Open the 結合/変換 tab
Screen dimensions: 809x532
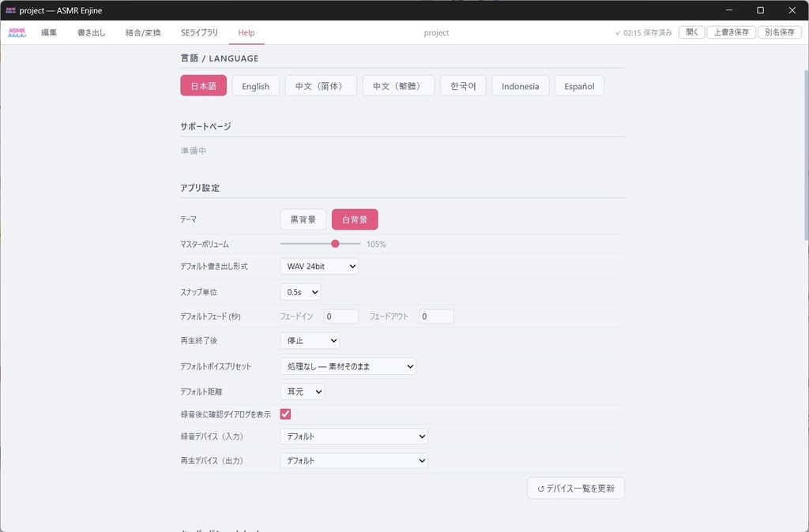click(143, 32)
